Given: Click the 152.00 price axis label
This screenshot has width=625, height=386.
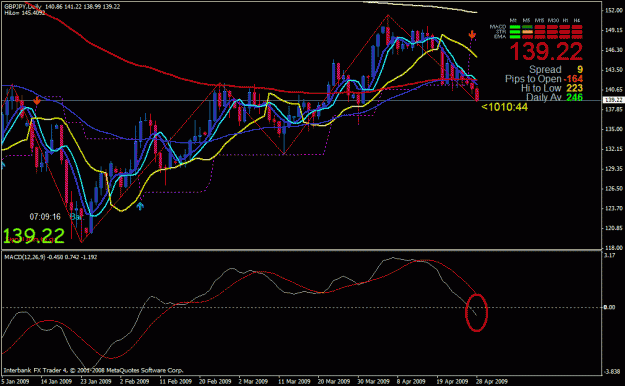Looking at the screenshot, I should pos(613,10).
